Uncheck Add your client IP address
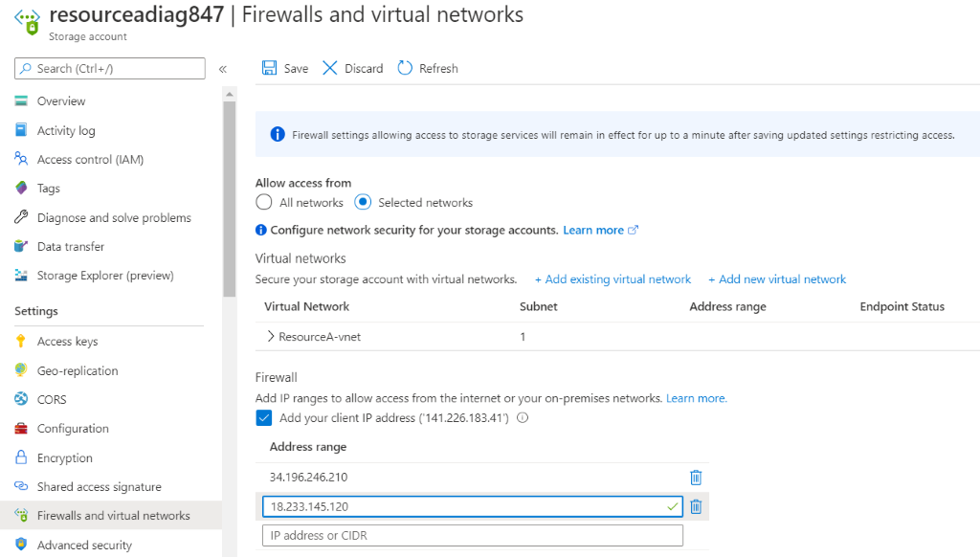Screen dimensions: 980x557 pos(264,417)
